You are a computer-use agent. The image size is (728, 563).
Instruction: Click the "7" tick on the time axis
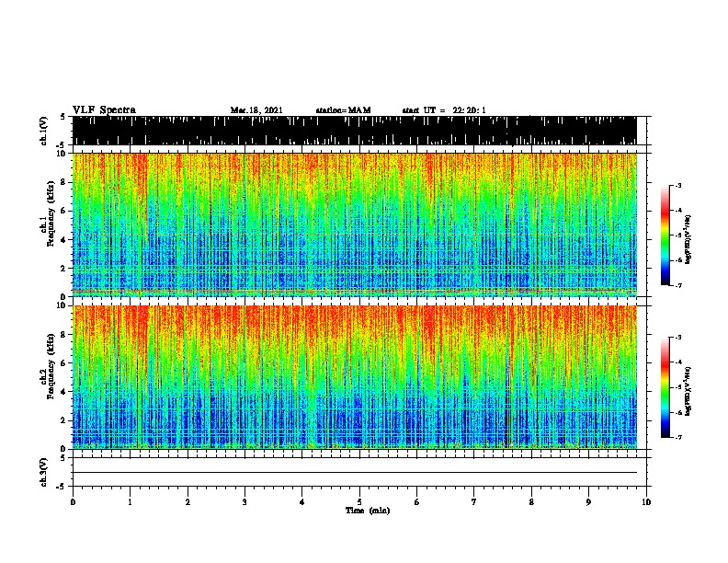pyautogui.click(x=474, y=502)
